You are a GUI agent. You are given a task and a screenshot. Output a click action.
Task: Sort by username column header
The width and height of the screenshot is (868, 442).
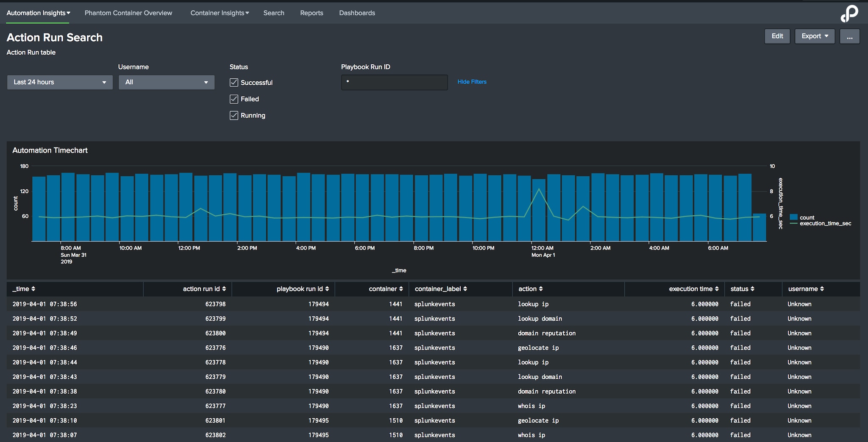(806, 289)
